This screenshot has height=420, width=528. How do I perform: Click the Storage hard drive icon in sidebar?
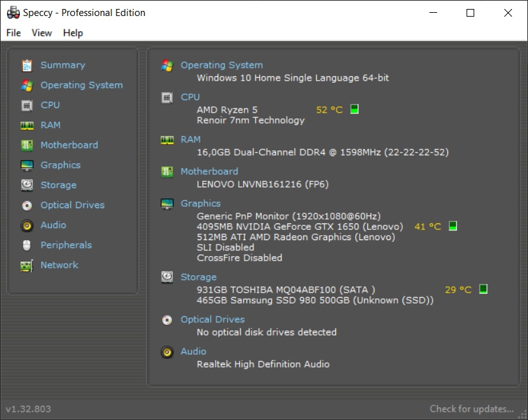[x=27, y=185]
